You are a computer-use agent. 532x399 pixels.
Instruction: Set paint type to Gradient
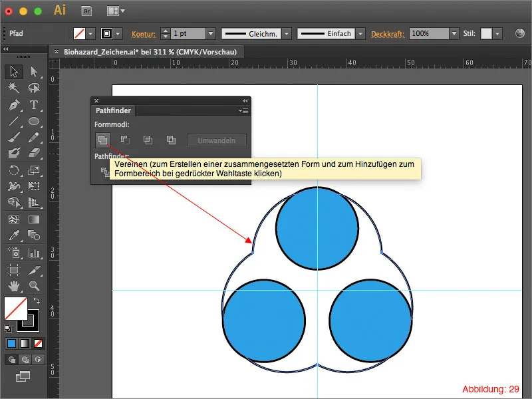tap(25, 344)
